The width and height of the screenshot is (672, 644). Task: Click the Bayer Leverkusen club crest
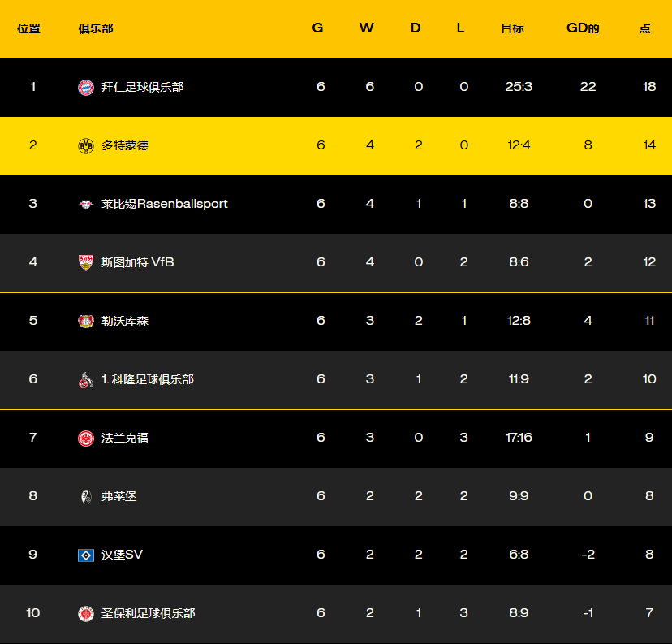click(x=86, y=321)
